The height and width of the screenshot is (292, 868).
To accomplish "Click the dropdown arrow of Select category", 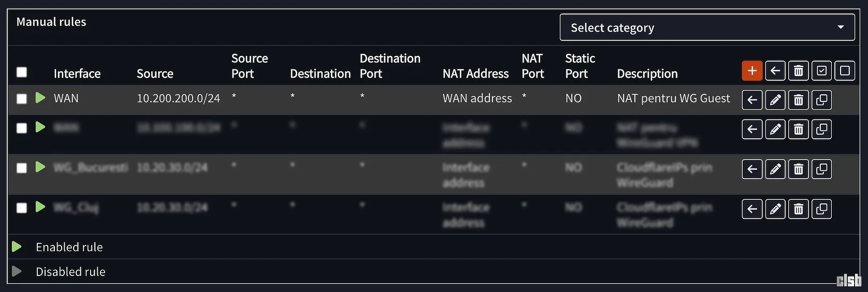I will tap(841, 27).
